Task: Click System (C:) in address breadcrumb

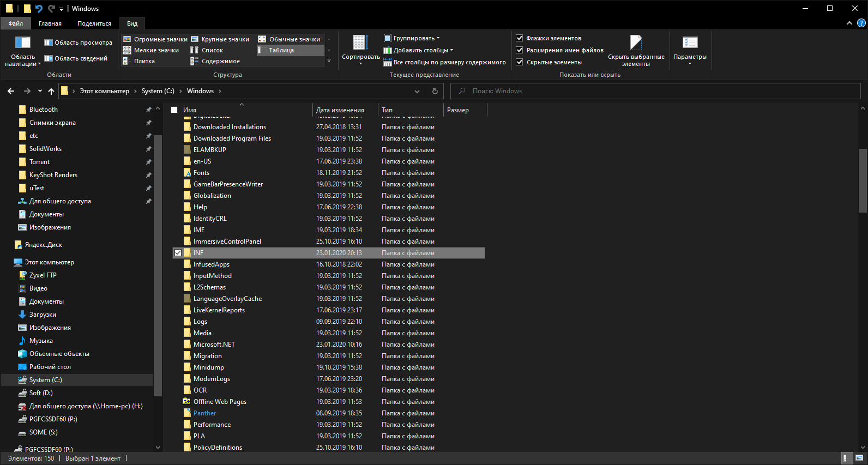Action: [158, 91]
